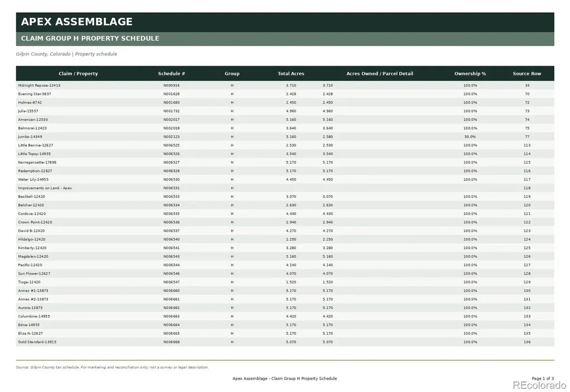Viewport: 570px width, 392px height.
Task: Click the Source Row column header
Action: pyautogui.click(x=527, y=73)
